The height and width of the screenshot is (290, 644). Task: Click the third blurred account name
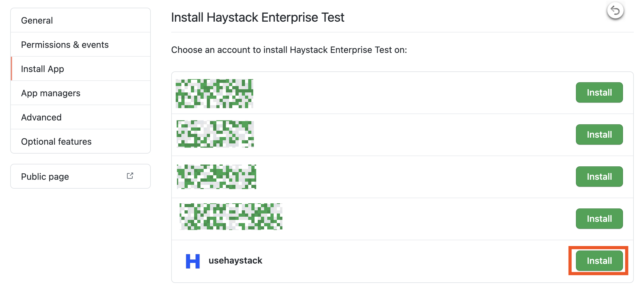click(217, 177)
